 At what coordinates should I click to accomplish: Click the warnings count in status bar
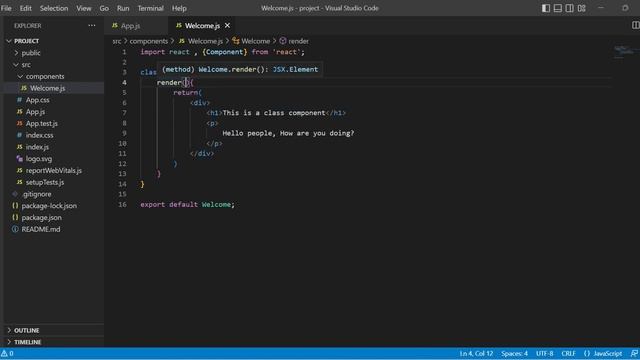(7, 353)
